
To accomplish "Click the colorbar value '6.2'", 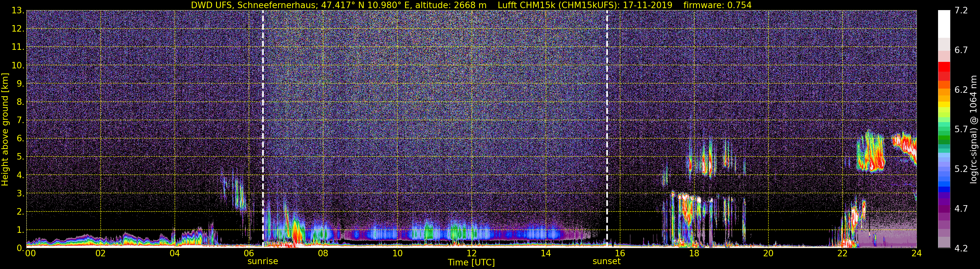I will [x=961, y=90].
